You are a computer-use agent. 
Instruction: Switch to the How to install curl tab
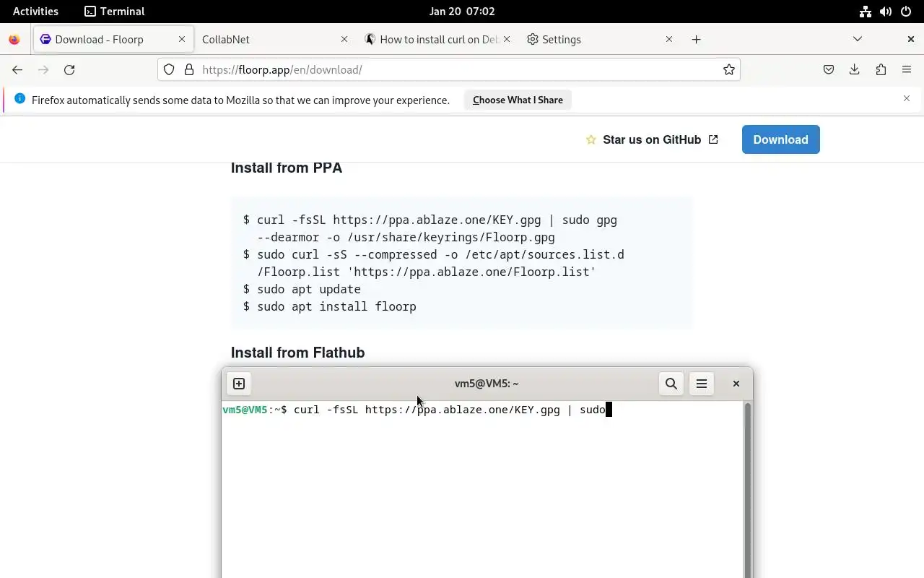(x=437, y=40)
